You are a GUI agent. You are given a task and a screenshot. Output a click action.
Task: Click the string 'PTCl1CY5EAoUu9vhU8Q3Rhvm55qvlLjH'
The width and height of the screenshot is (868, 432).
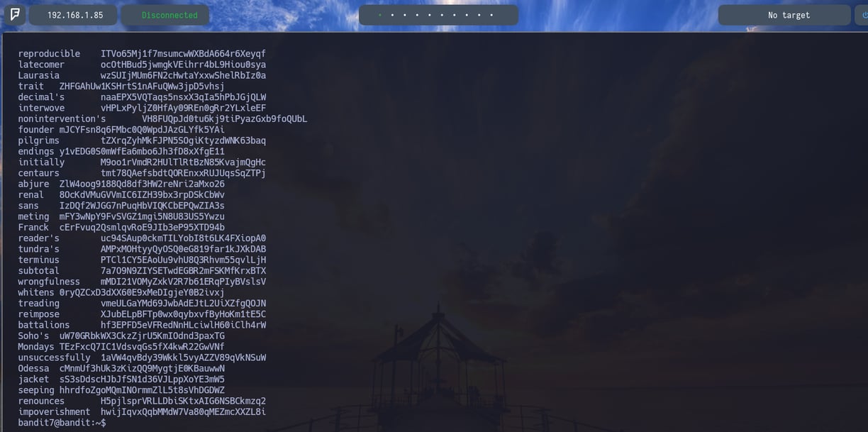[183, 260]
